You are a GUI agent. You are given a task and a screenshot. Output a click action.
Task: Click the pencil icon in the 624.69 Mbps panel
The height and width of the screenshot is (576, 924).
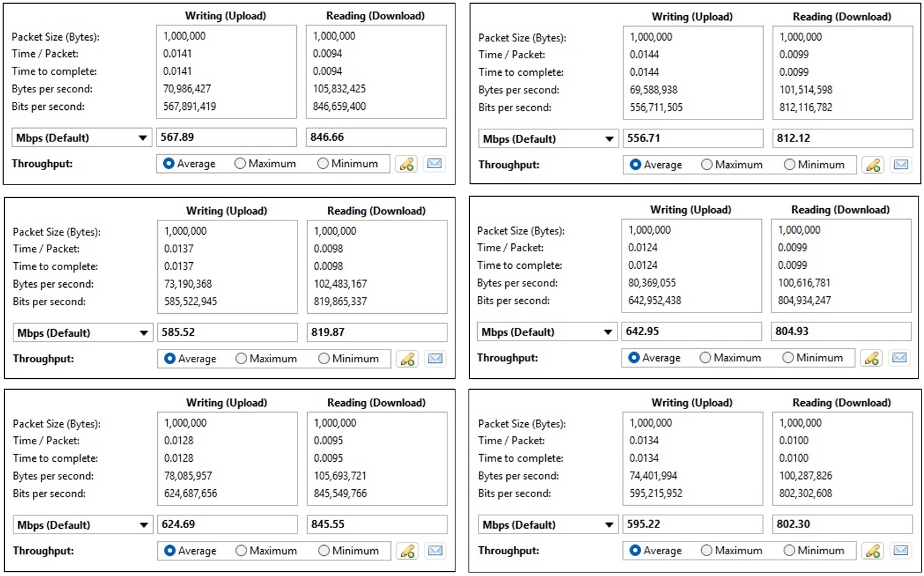coord(407,551)
